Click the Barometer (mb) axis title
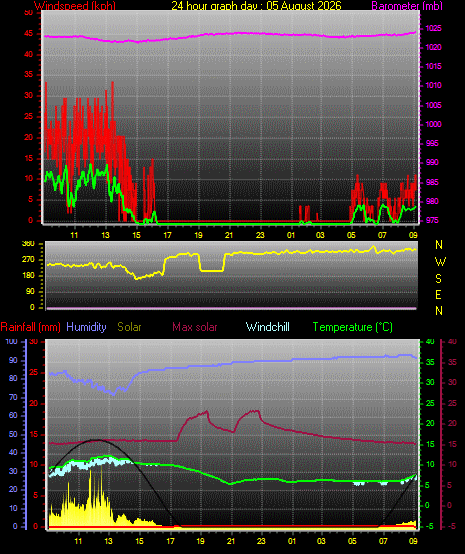 tap(407, 6)
